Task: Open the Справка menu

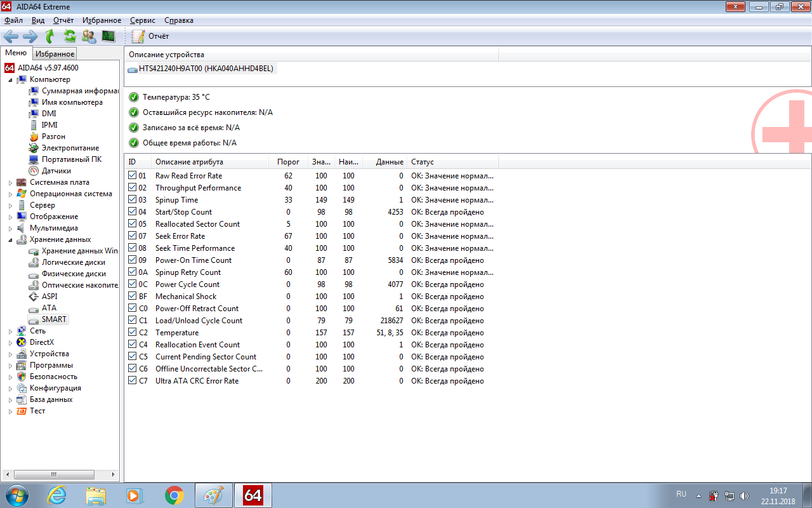Action: point(178,20)
